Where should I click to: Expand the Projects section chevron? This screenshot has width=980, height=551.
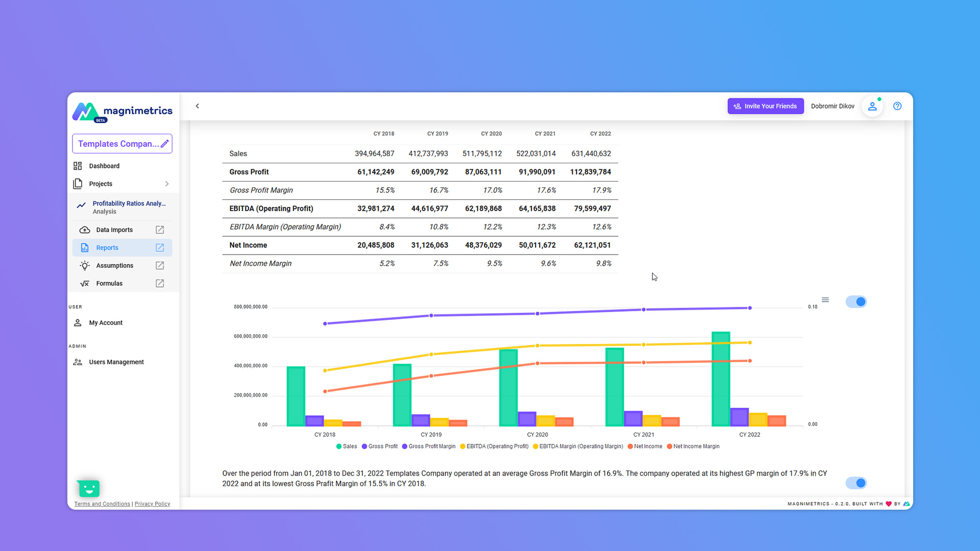[167, 184]
